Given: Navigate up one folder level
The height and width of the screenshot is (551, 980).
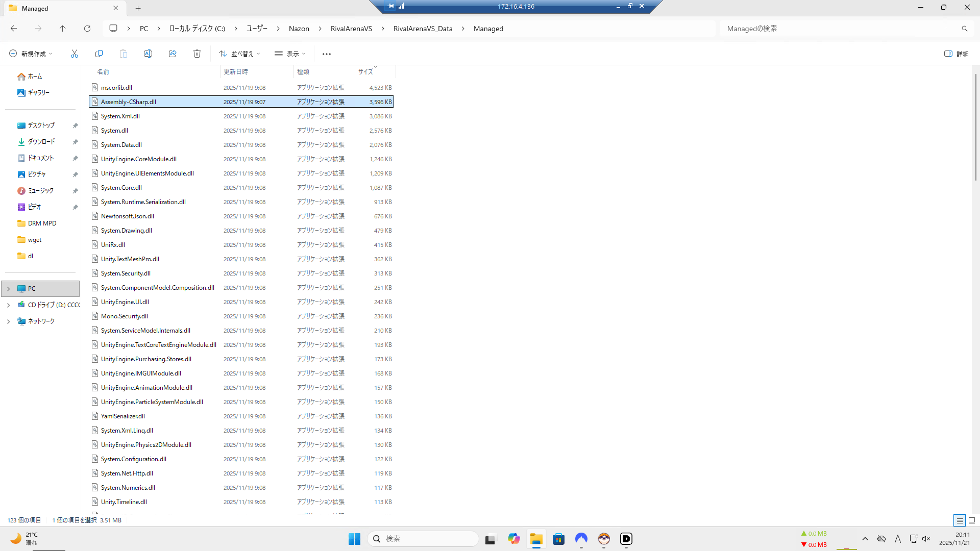Looking at the screenshot, I should coord(63,29).
